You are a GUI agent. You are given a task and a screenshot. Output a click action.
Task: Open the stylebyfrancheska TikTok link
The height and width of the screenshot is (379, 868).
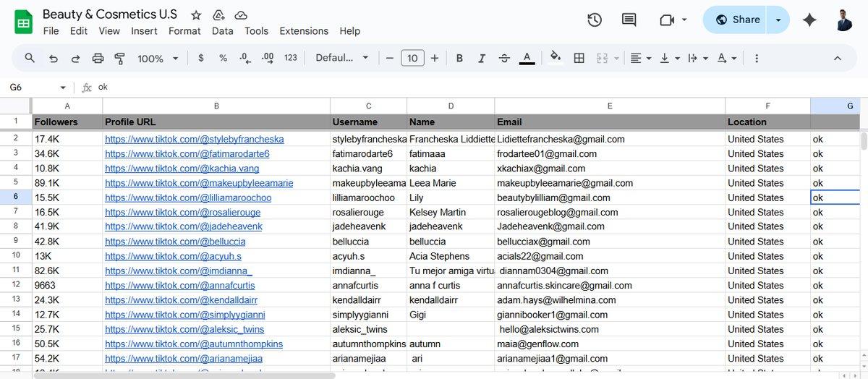point(195,139)
